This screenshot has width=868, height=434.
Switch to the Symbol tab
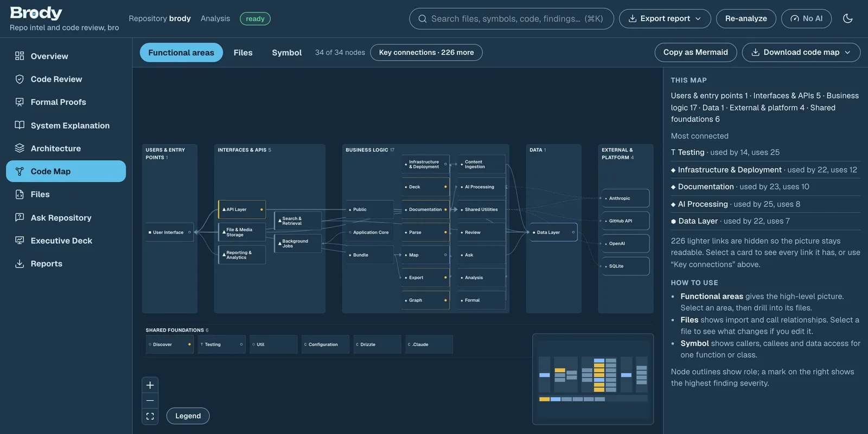tap(286, 53)
